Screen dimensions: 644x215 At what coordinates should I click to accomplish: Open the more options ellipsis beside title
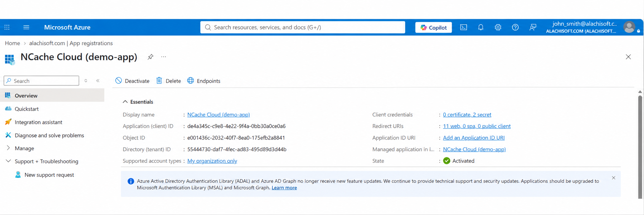coord(163,57)
